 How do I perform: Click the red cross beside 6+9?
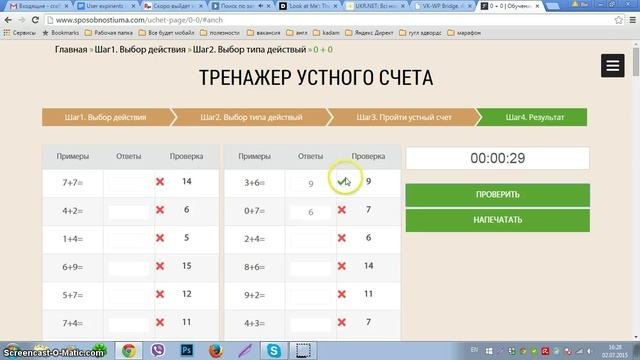[160, 266]
